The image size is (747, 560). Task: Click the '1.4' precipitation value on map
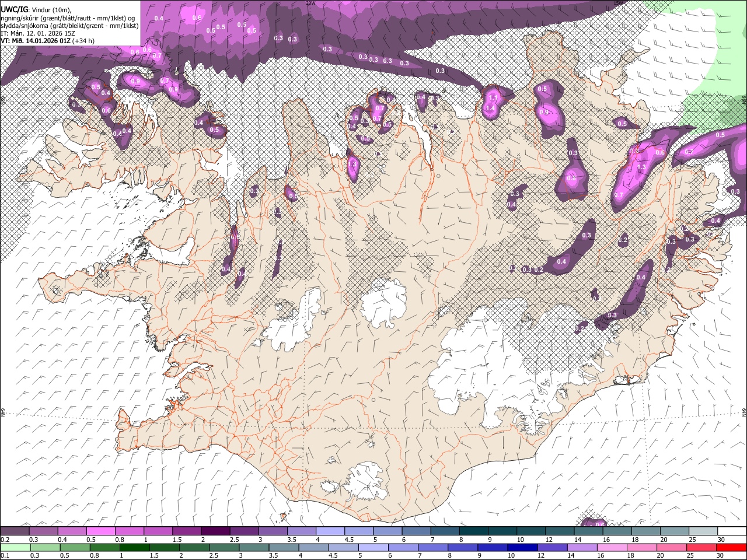pyautogui.click(x=490, y=108)
